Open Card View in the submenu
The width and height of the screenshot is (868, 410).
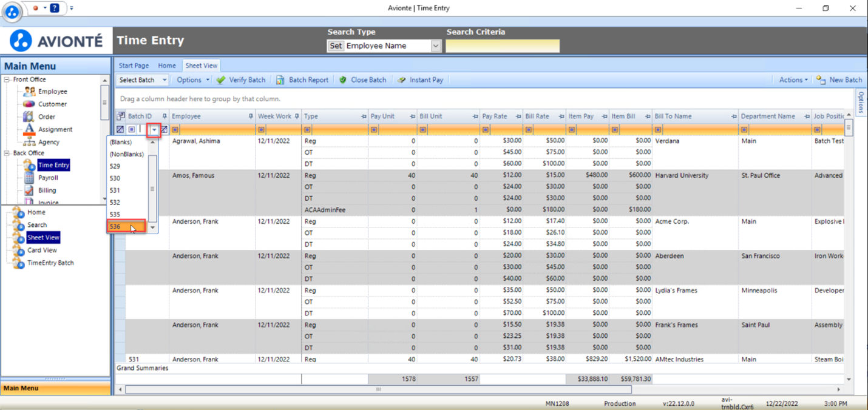pos(42,250)
